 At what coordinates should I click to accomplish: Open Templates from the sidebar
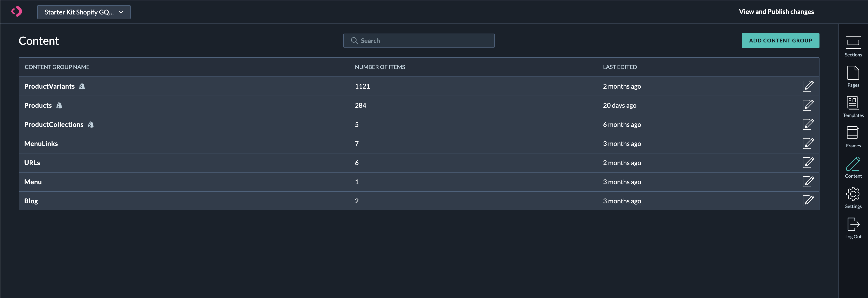point(853,106)
